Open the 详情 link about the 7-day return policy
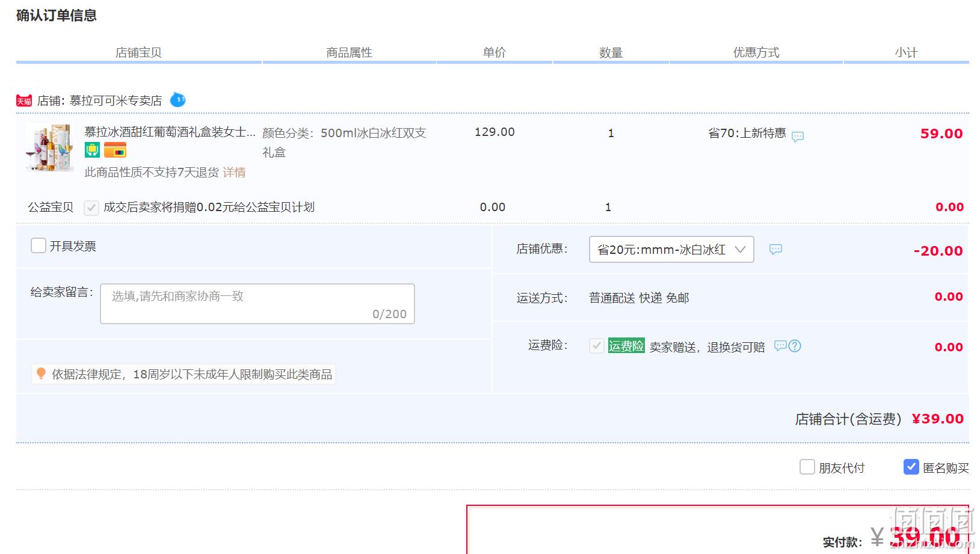The height and width of the screenshot is (554, 980). (x=234, y=173)
